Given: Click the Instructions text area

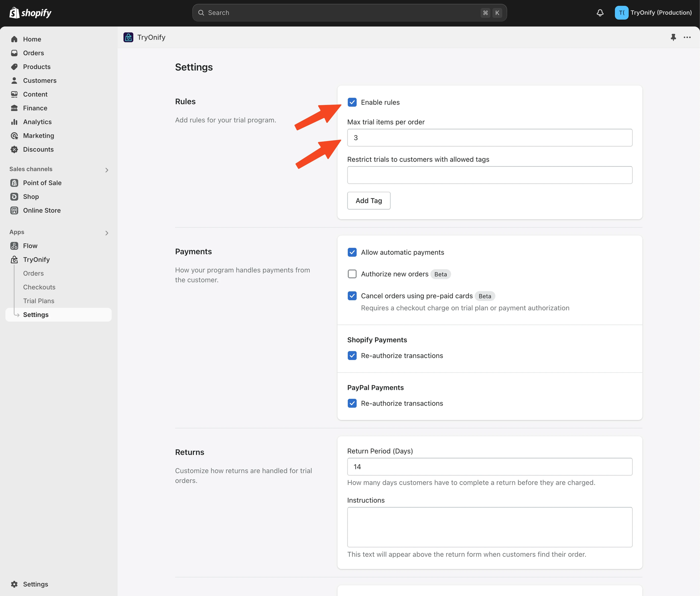Looking at the screenshot, I should pos(490,527).
